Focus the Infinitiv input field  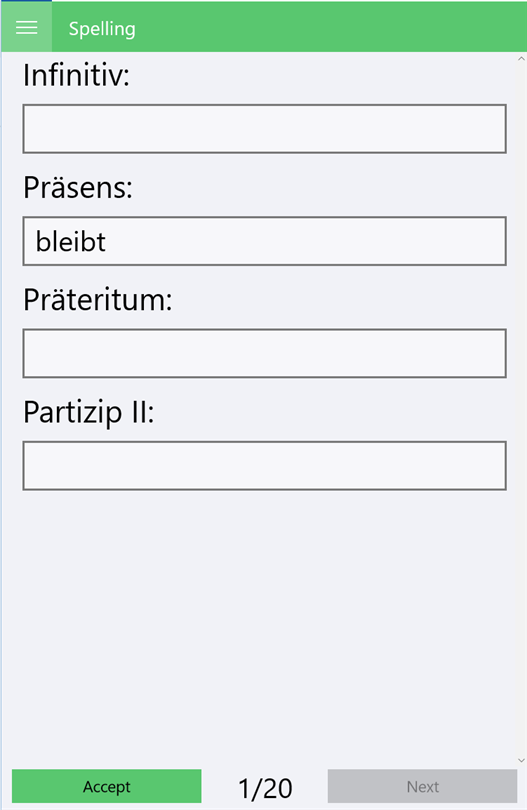pyautogui.click(x=264, y=129)
